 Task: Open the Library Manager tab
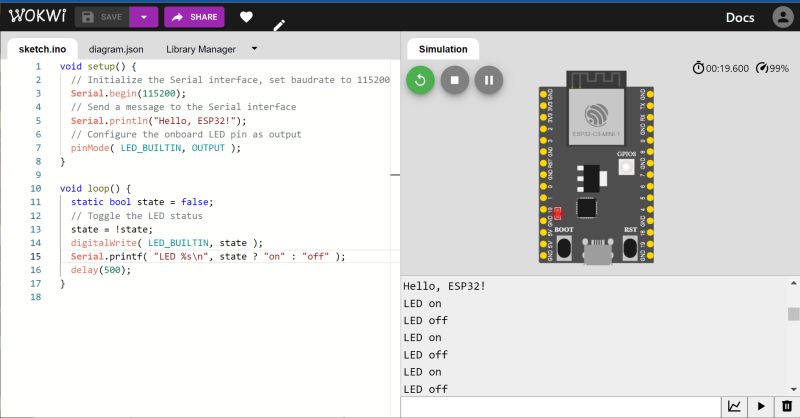click(201, 49)
